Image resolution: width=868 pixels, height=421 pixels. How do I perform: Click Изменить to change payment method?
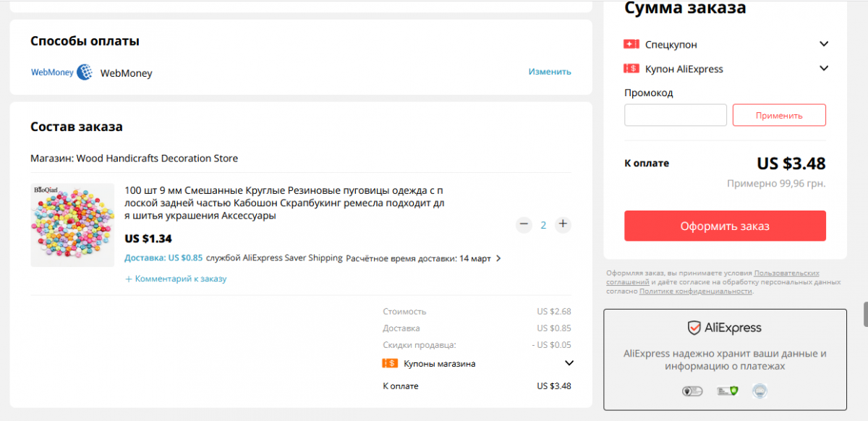point(550,72)
